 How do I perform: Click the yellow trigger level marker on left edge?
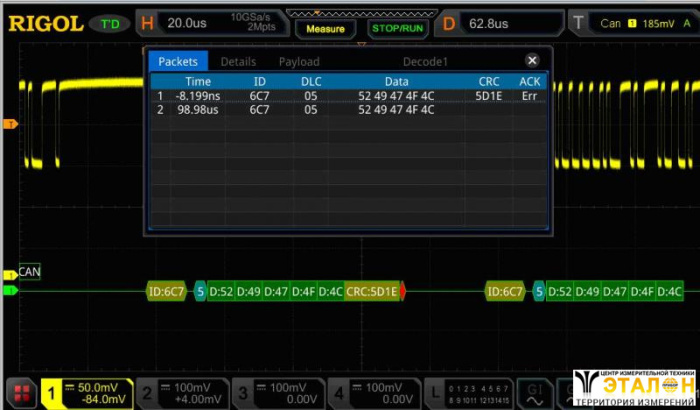click(11, 124)
